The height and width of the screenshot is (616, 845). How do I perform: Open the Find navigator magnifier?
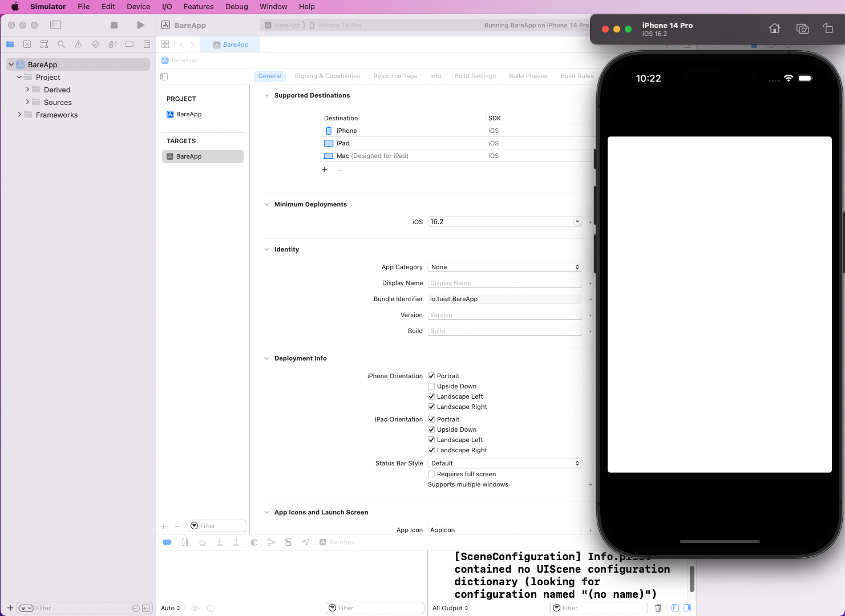coord(61,44)
